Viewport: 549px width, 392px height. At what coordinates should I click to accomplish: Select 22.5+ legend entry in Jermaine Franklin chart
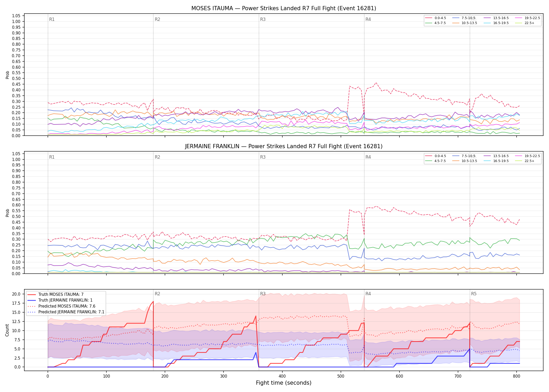[525, 161]
